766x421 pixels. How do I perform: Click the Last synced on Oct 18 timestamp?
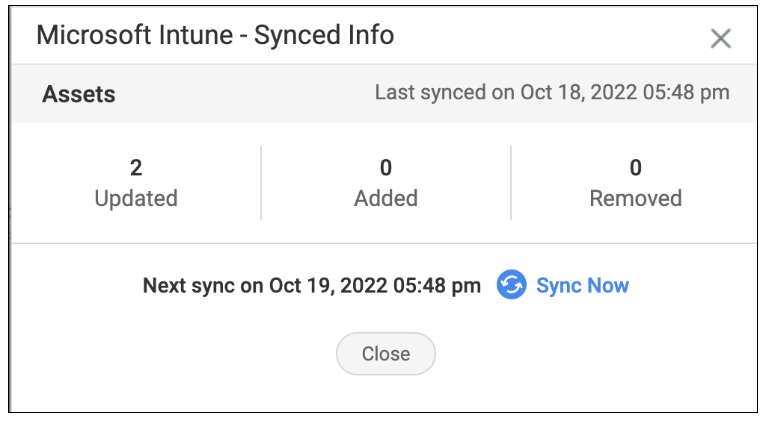(x=552, y=93)
